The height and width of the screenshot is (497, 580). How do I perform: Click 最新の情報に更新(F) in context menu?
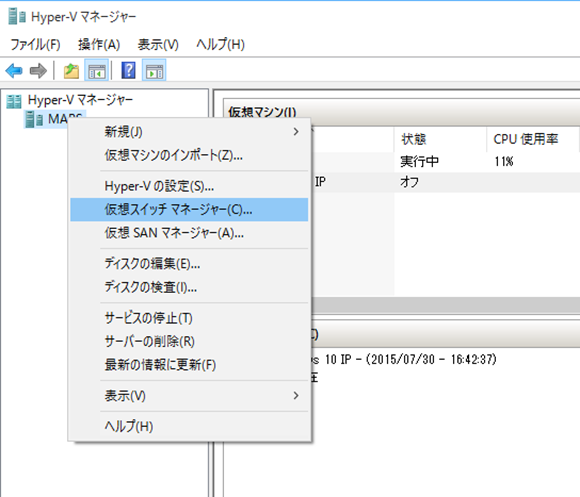coord(189,365)
